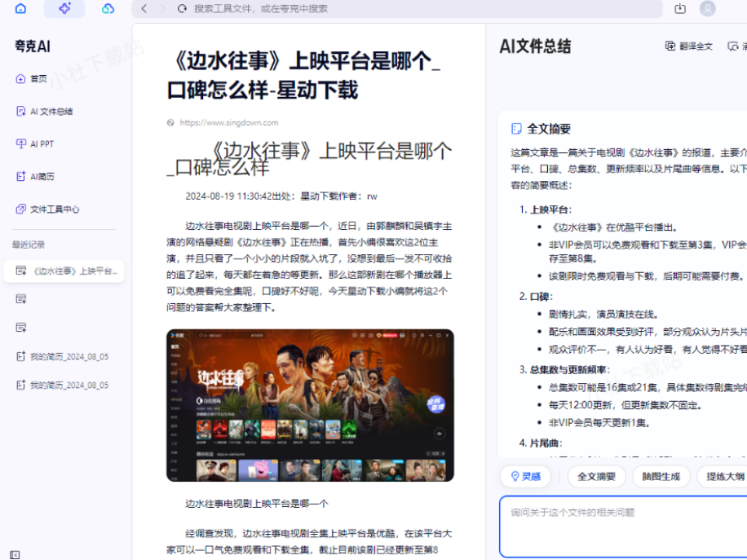Viewport: 747px width, 560px height.
Task: Go forward with the right arrow
Action: (163, 9)
